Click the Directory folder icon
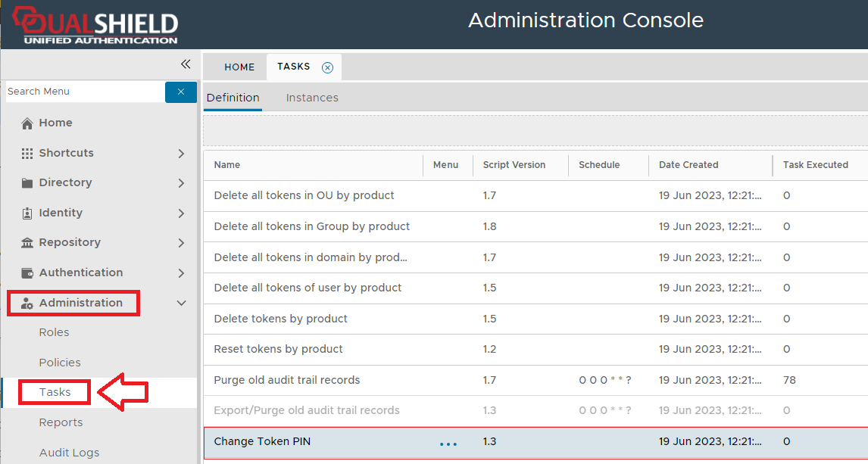This screenshot has height=464, width=868. click(27, 183)
